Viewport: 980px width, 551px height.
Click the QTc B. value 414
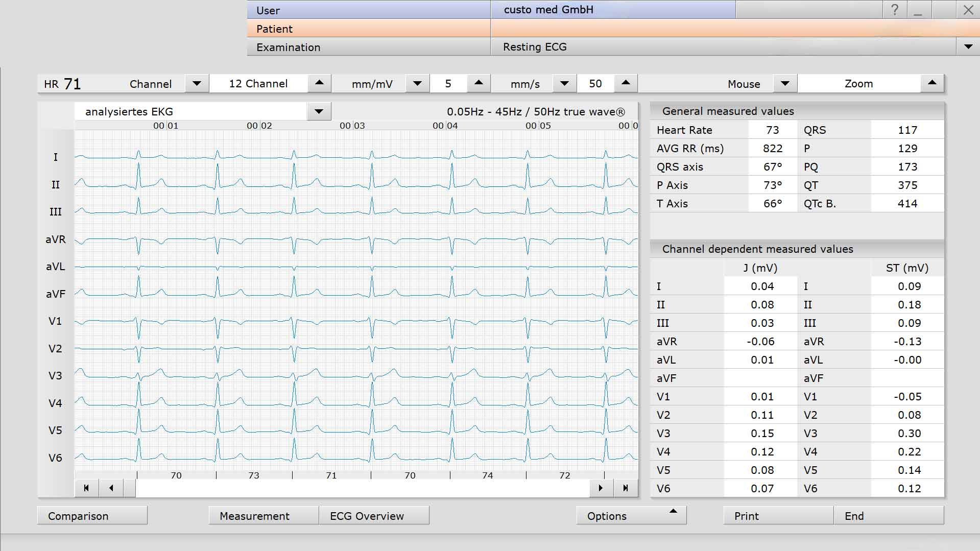(x=907, y=204)
